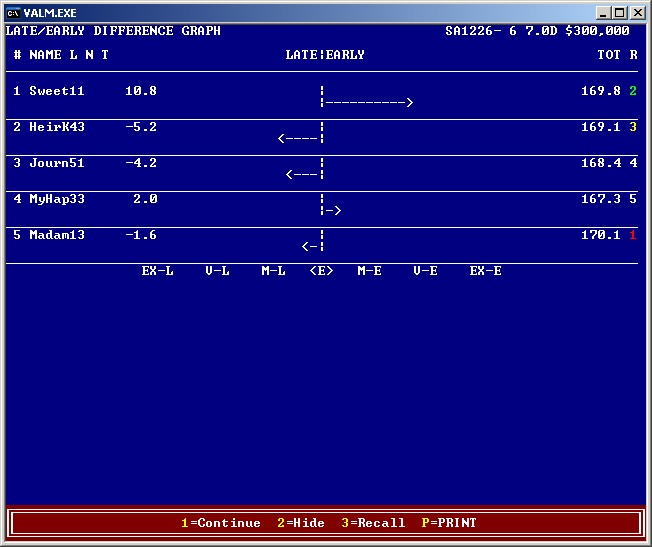Click the -4.2 difference value
This screenshot has height=547, width=652.
click(141, 163)
